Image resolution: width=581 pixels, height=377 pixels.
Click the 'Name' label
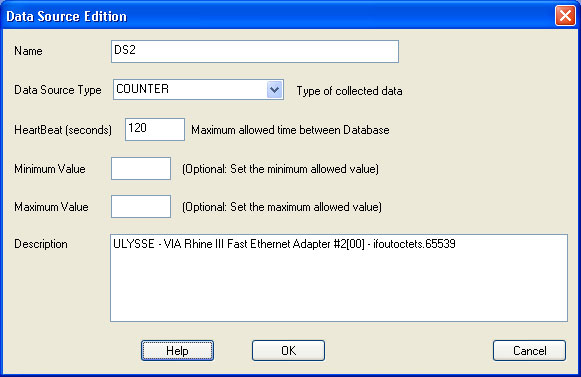(x=28, y=51)
